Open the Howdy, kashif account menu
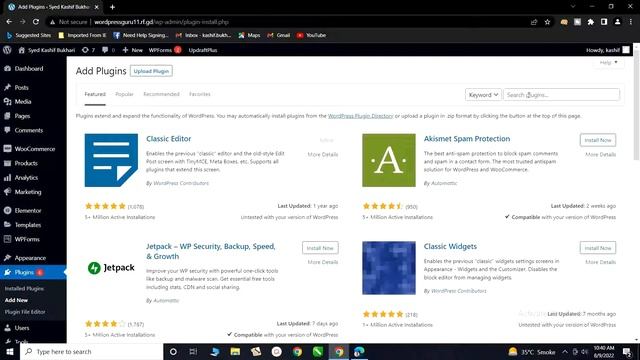Image resolution: width=640 pixels, height=360 pixels. (x=607, y=50)
